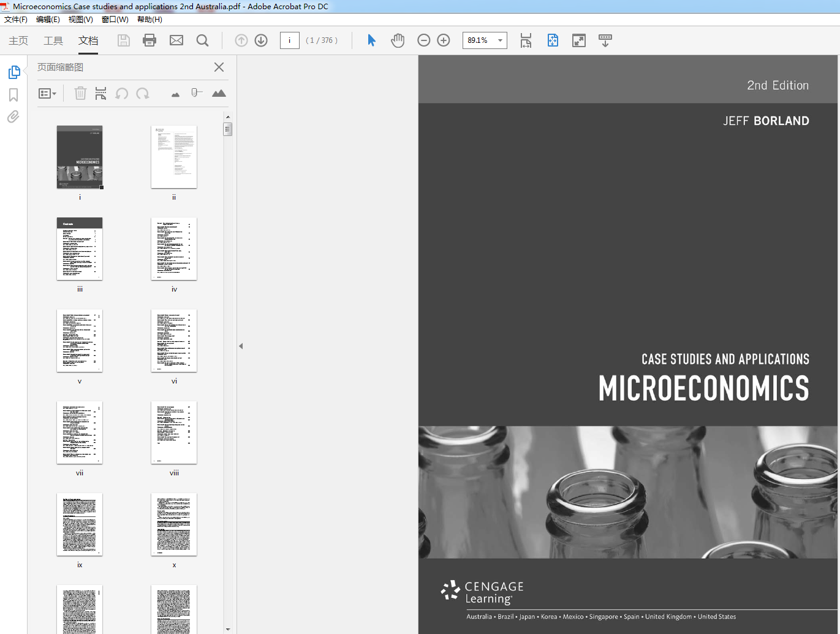The height and width of the screenshot is (634, 840).
Task: Open Page Thumbnails sidebar icon
Action: pos(13,72)
